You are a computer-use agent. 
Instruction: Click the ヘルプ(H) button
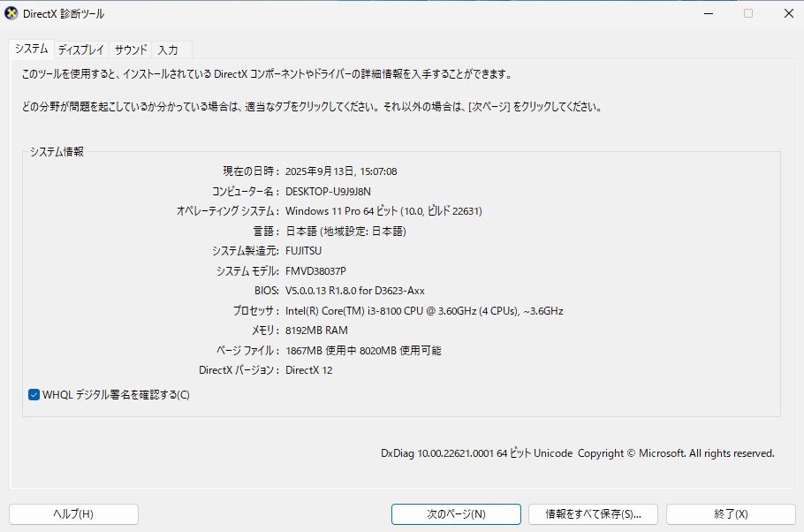pos(73,514)
